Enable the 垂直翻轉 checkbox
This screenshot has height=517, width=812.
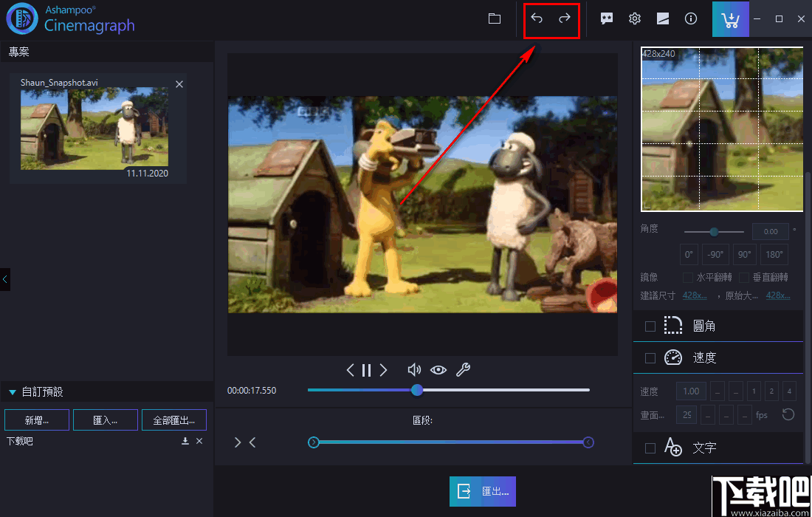[x=744, y=278]
